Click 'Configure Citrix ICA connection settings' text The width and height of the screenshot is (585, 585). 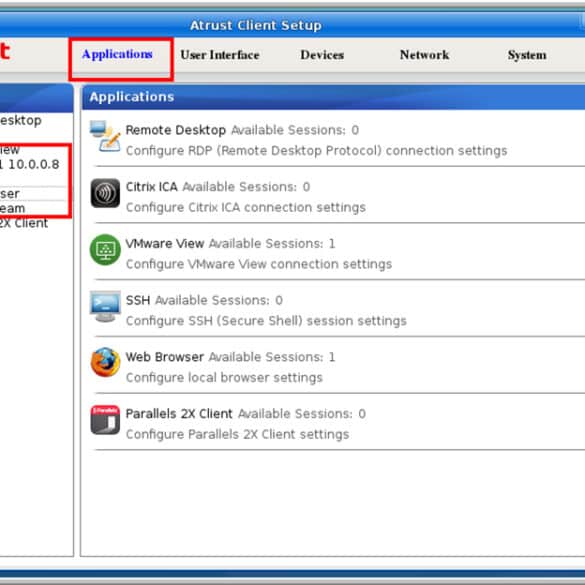click(x=245, y=207)
